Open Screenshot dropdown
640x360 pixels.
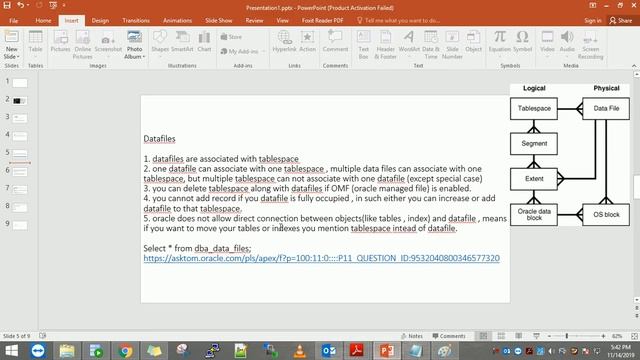(x=108, y=56)
